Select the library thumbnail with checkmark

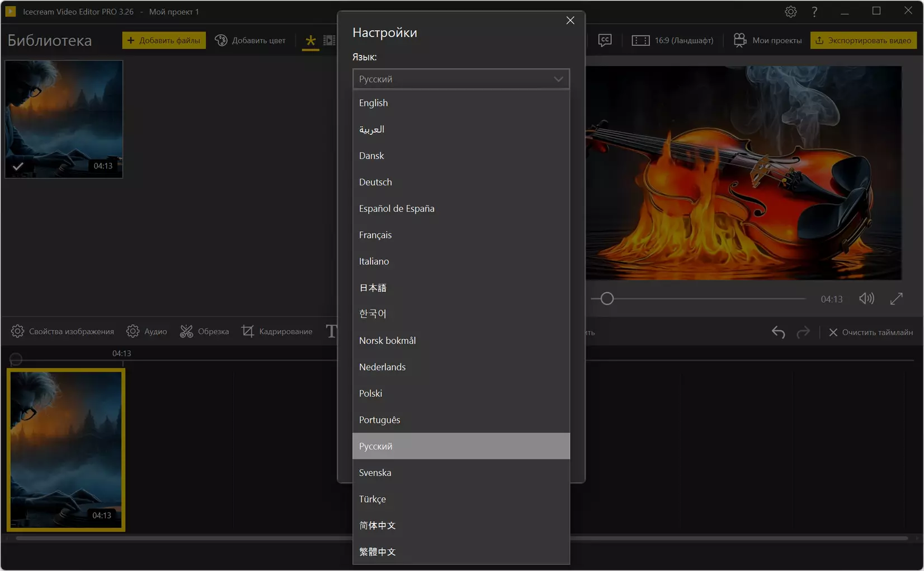coord(64,119)
